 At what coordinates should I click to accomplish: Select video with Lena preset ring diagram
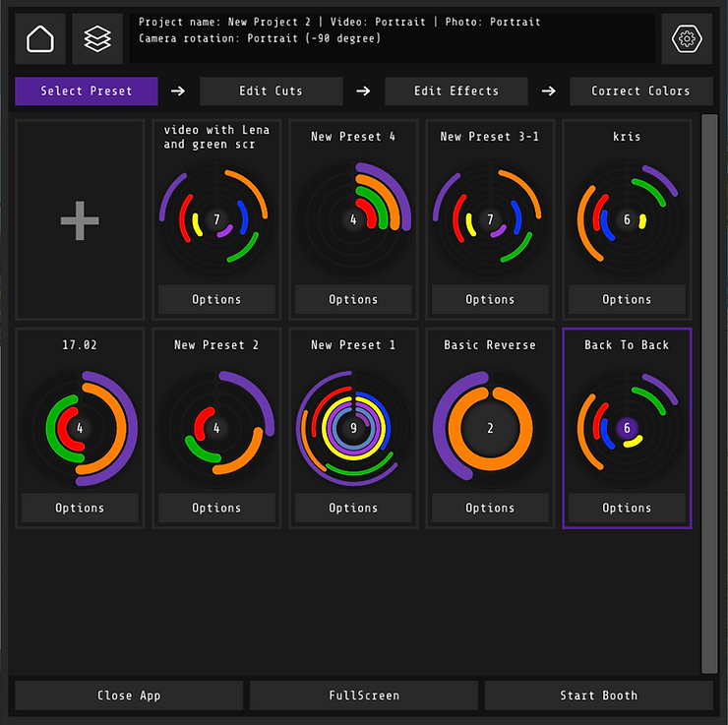coord(216,219)
